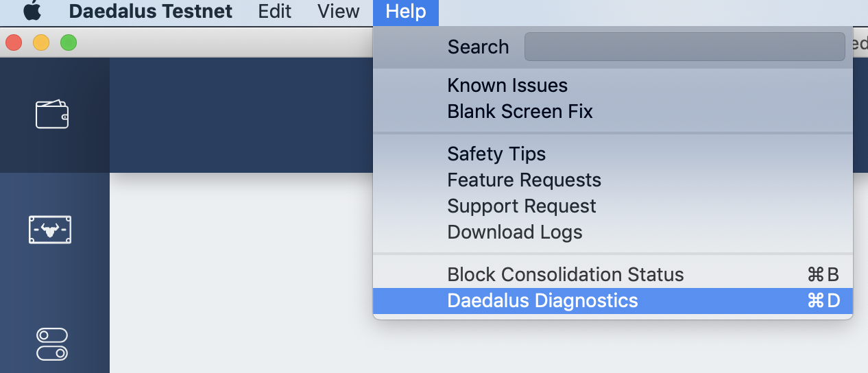Viewport: 868px width, 373px height.
Task: Choose Support Request menu item
Action: (x=521, y=206)
